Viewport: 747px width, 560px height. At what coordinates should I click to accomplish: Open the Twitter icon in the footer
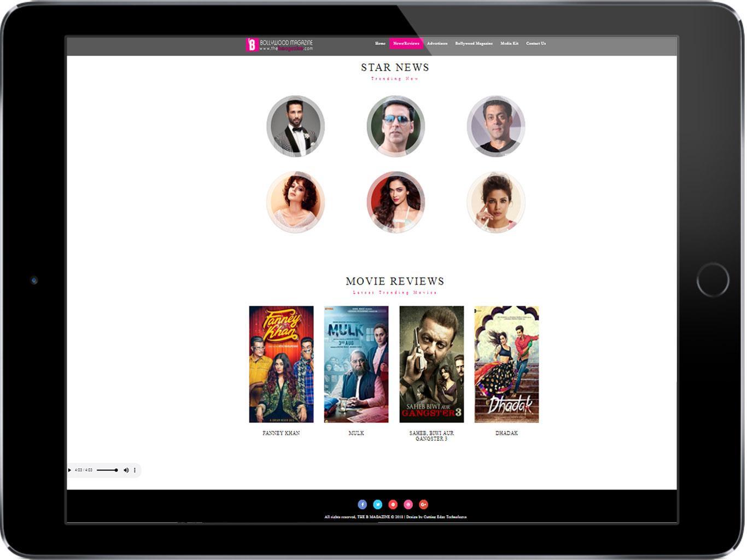(377, 504)
